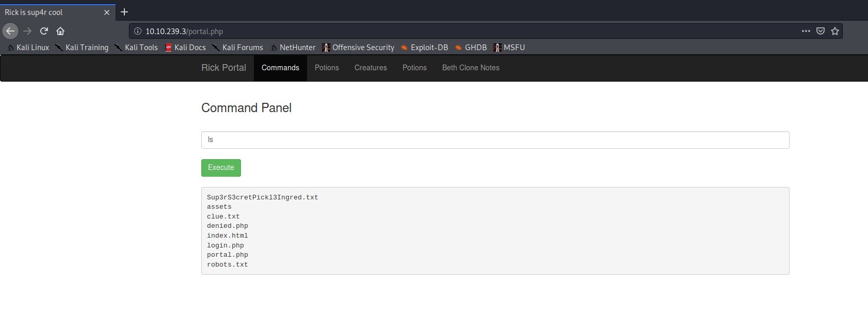Show site information icon in address bar

click(x=138, y=31)
